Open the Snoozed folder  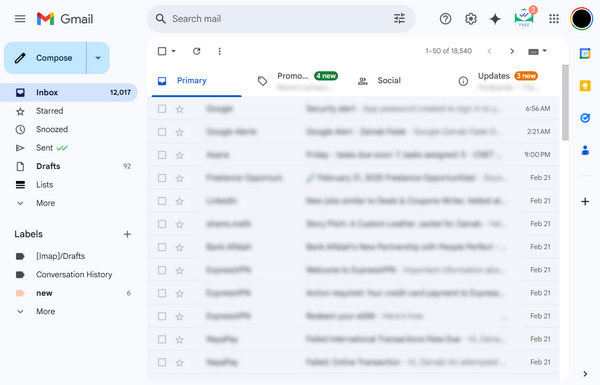(x=69, y=129)
